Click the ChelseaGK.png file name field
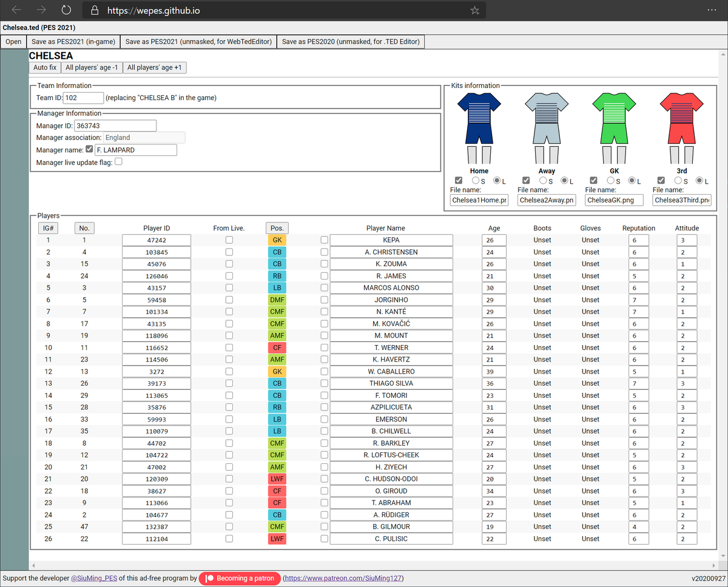The height and width of the screenshot is (587, 728). pos(614,200)
